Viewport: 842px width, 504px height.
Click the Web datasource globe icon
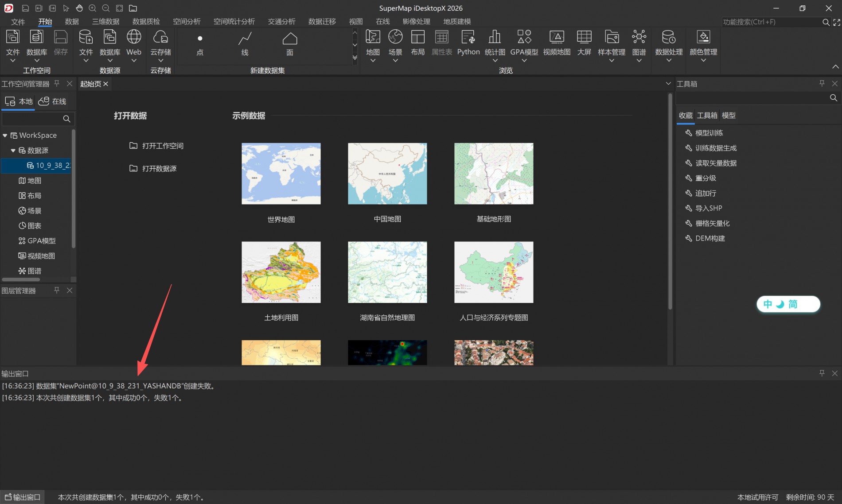[134, 37]
